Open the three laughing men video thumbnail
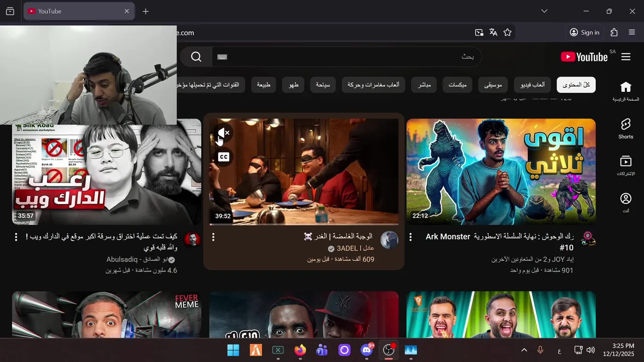 pos(501,315)
